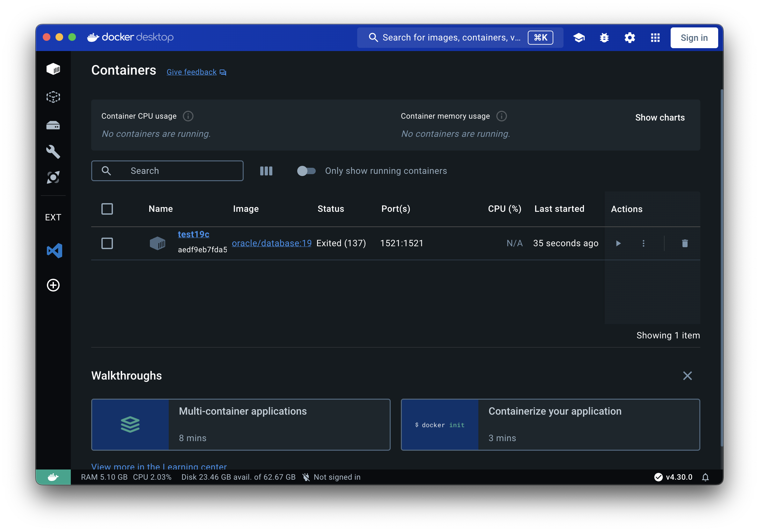
Task: Delete the test19c container with the trash icon
Action: pos(685,243)
